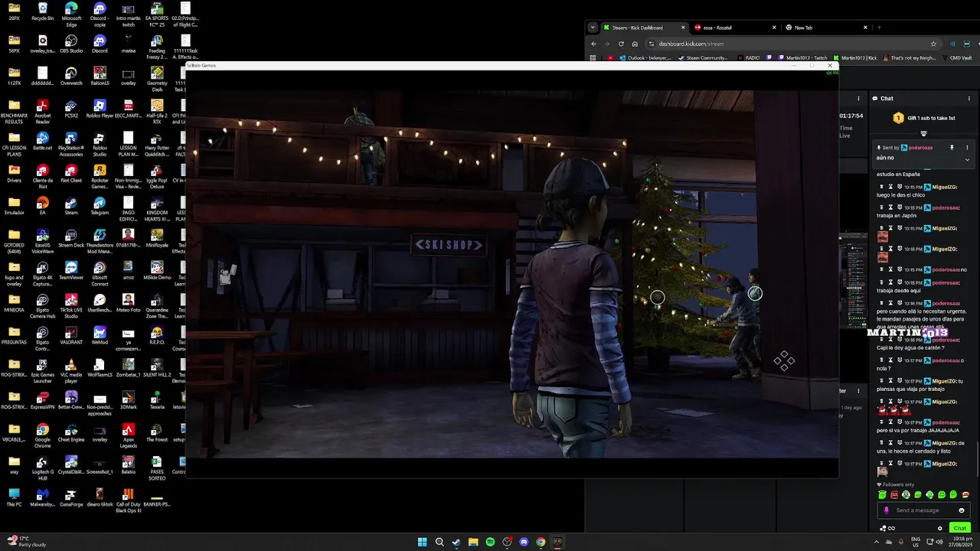980x551 pixels.
Task: Open the Ubisoft Connect desktop shortcut
Action: [100, 272]
